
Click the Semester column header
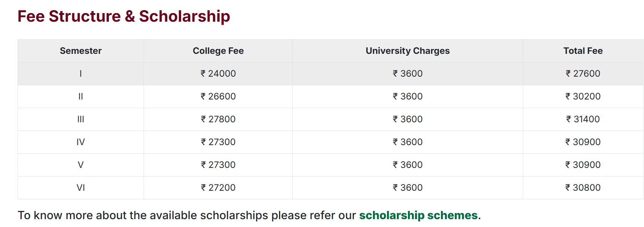[81, 51]
